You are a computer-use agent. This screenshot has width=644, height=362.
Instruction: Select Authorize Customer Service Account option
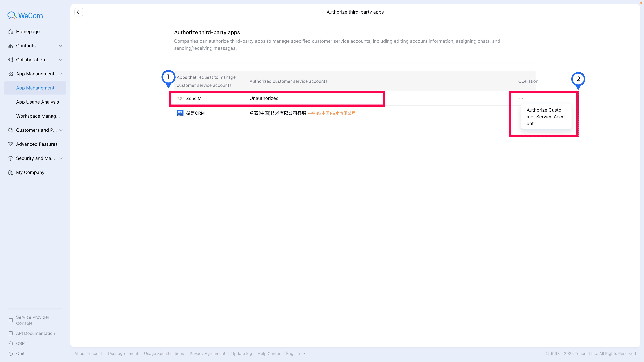coord(546,117)
